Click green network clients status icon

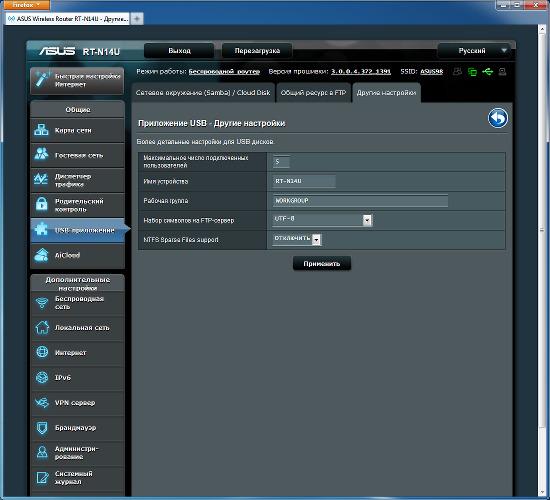pos(472,72)
